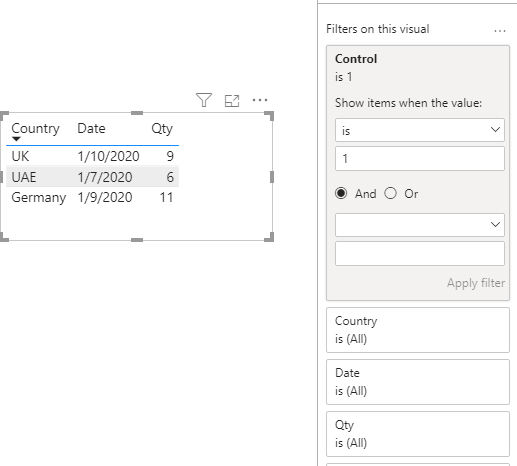Expand the Country is (All) filter card
The width and height of the screenshot is (517, 466).
tap(418, 330)
